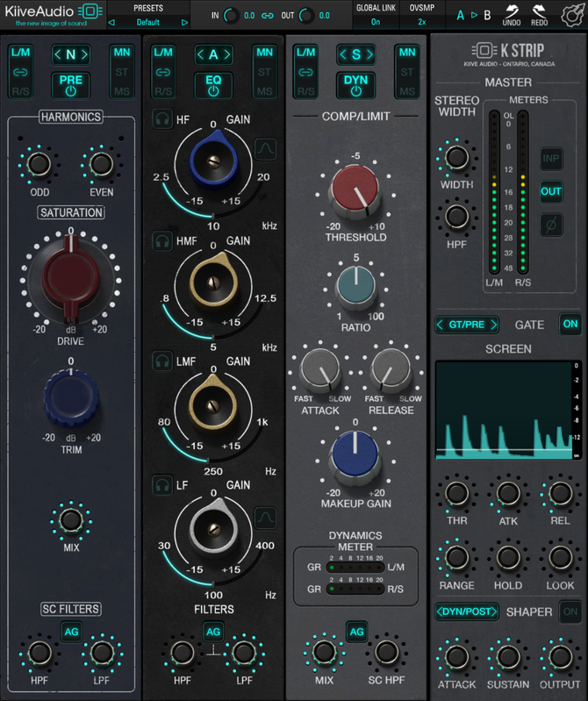
Task: Toggle LF band bell shape icon
Action: click(265, 518)
